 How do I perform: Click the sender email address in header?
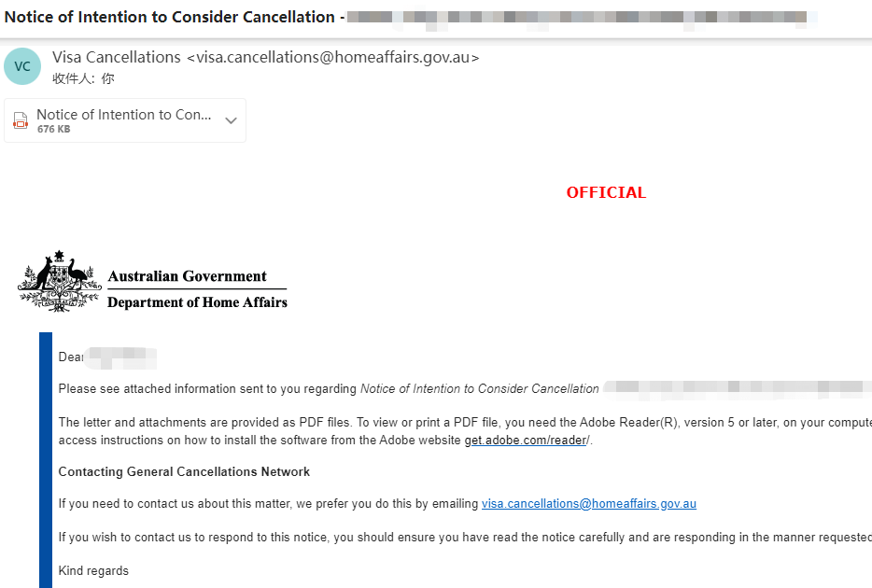click(332, 57)
